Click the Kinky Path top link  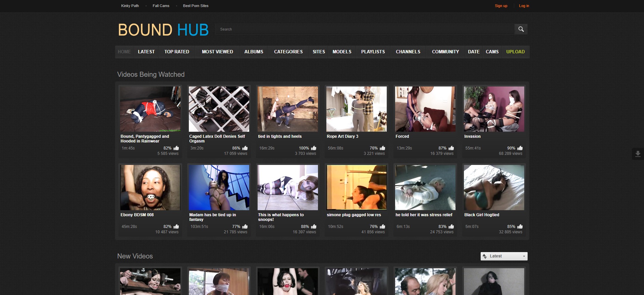pos(130,6)
